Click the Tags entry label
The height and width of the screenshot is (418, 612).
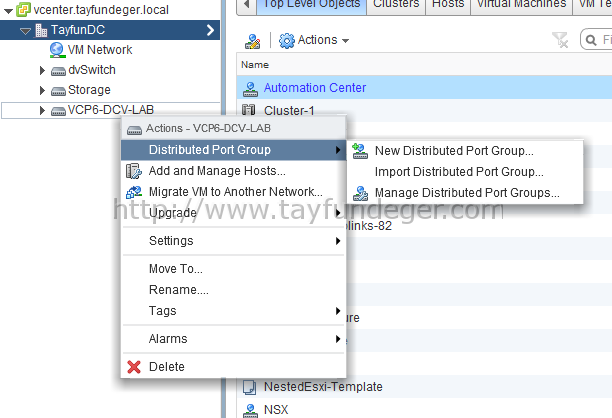tap(162, 311)
